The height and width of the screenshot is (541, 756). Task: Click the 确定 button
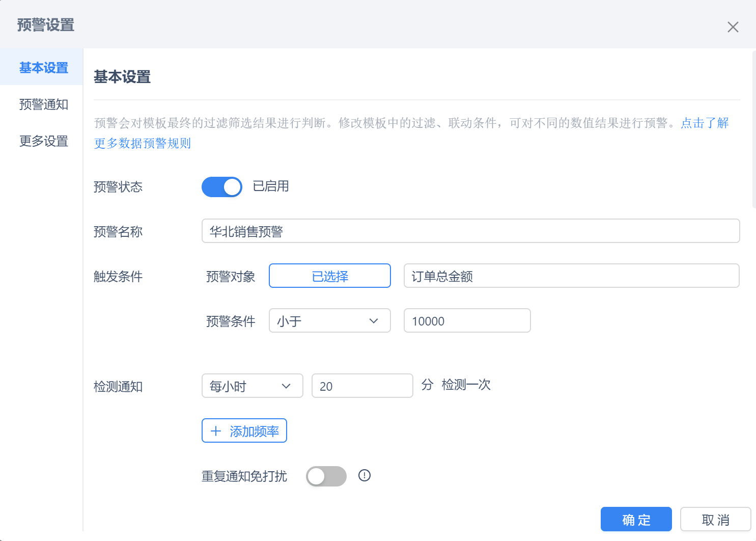coord(636,520)
